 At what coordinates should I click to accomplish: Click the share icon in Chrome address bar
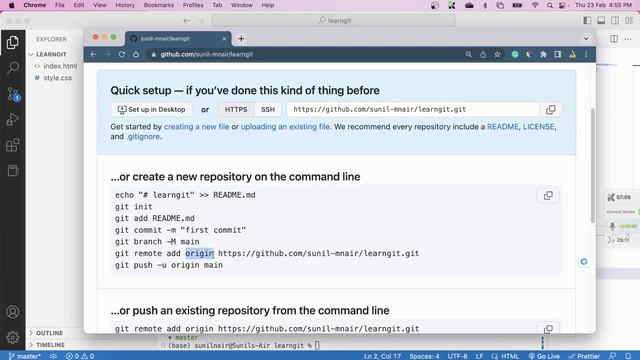(x=483, y=54)
